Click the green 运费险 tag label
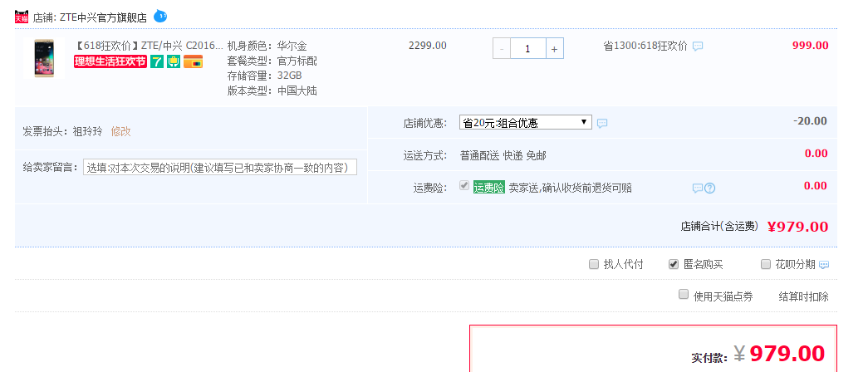The image size is (868, 372). point(488,188)
